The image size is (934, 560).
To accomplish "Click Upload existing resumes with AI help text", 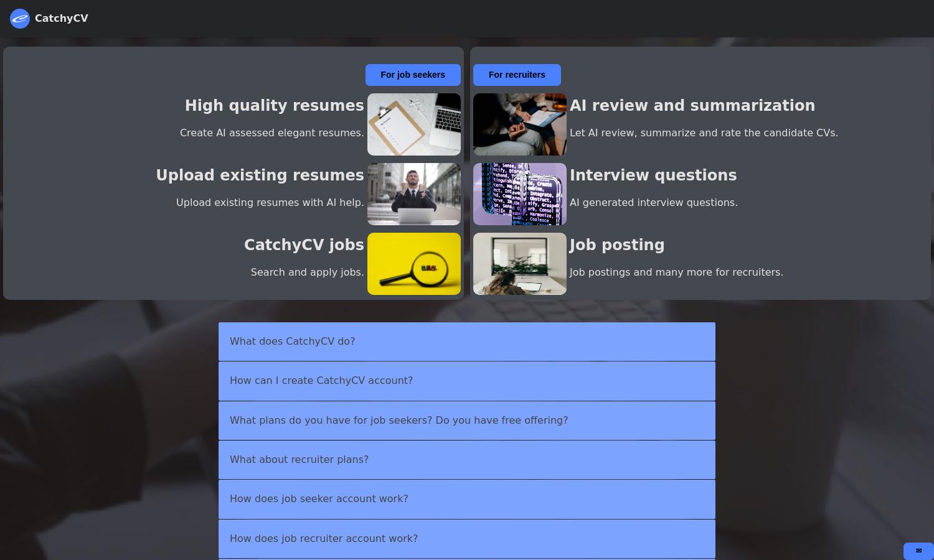I will [x=270, y=203].
